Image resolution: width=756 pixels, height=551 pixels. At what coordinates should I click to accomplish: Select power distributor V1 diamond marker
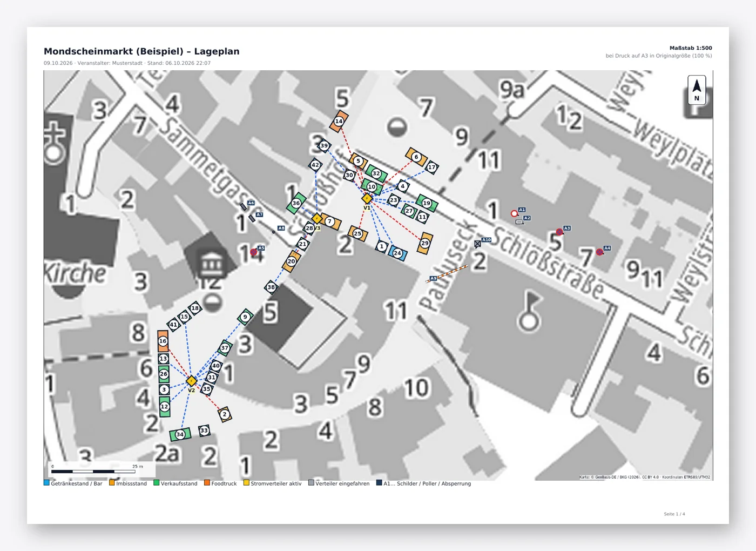(x=367, y=198)
